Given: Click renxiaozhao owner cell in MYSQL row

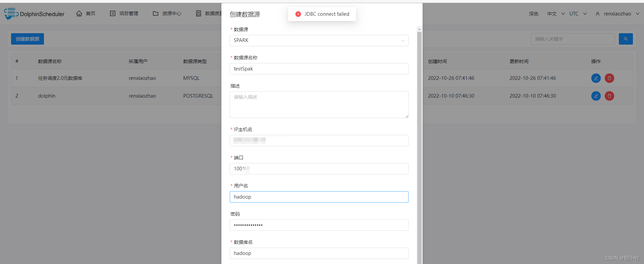Looking at the screenshot, I should pos(142,78).
